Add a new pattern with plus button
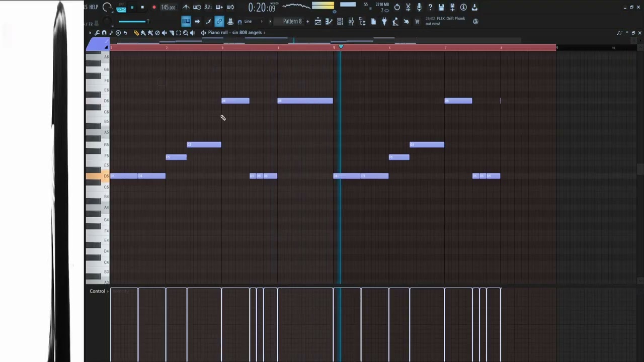This screenshot has width=644, height=362. [x=307, y=21]
